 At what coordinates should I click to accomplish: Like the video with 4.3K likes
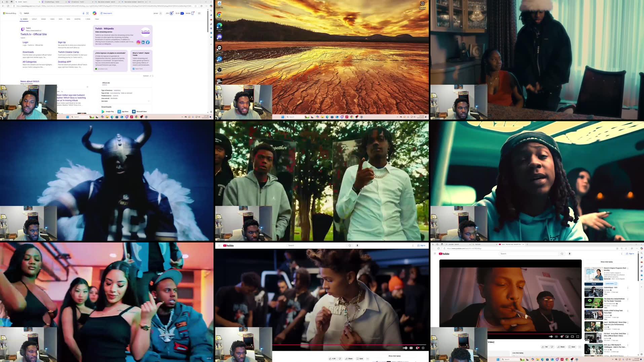click(332, 359)
